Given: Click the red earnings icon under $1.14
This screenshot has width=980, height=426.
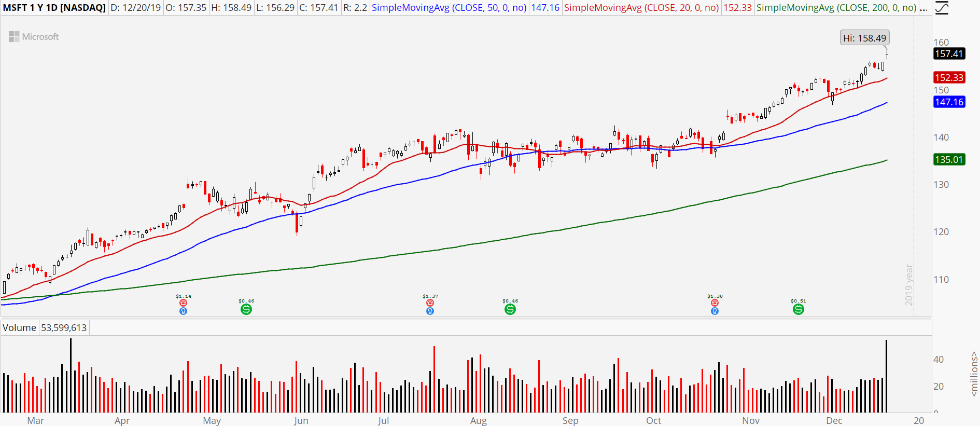Looking at the screenshot, I should 183,303.
